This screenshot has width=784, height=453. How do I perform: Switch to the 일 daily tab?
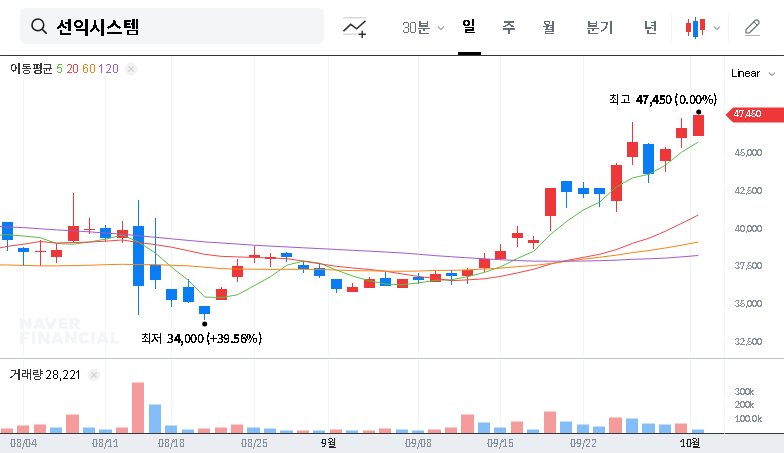coord(469,27)
